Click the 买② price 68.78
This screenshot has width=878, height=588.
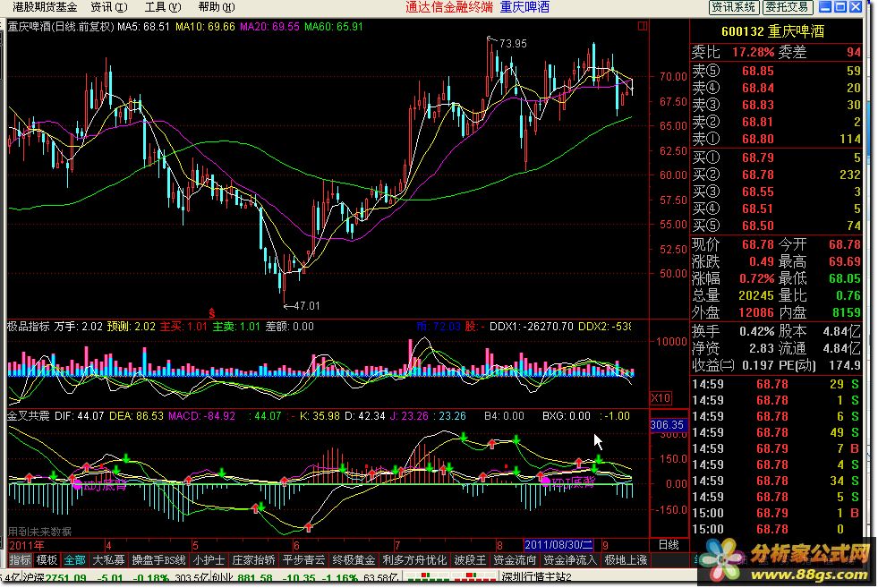(757, 175)
